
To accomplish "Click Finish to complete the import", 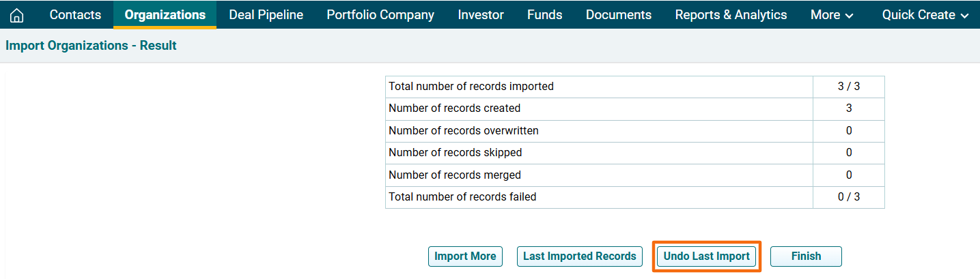I will click(806, 256).
